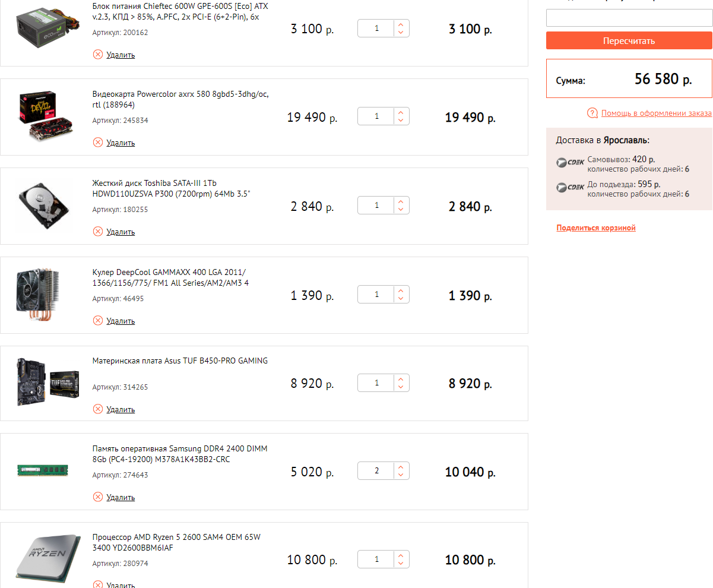Click remove icon for Powercolor video card
Screen dimensions: 713x588
(x=98, y=143)
